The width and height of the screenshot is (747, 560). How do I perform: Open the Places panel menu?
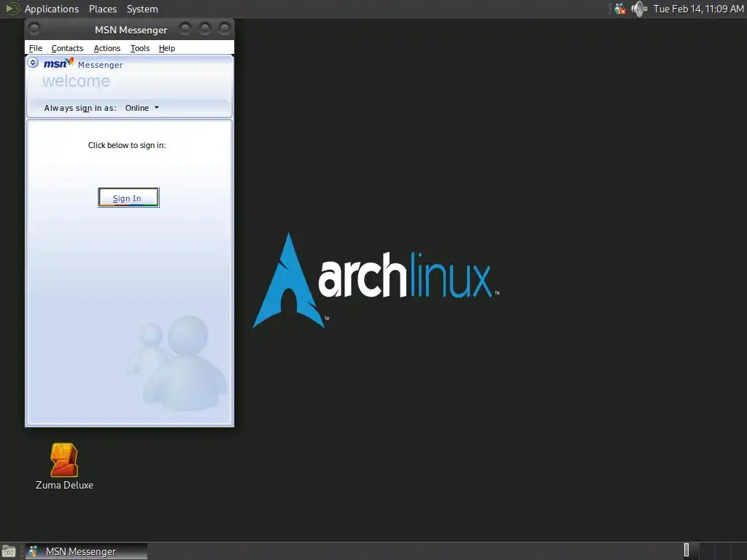102,9
